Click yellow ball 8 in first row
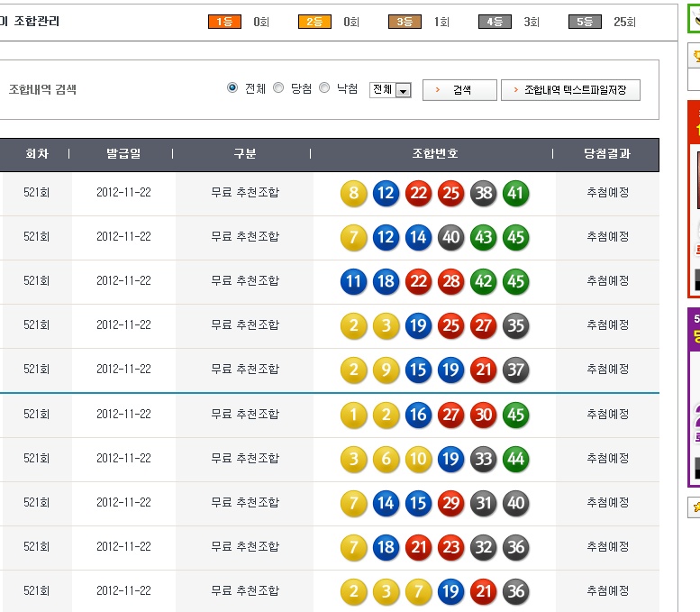The image size is (700, 612). point(353,193)
